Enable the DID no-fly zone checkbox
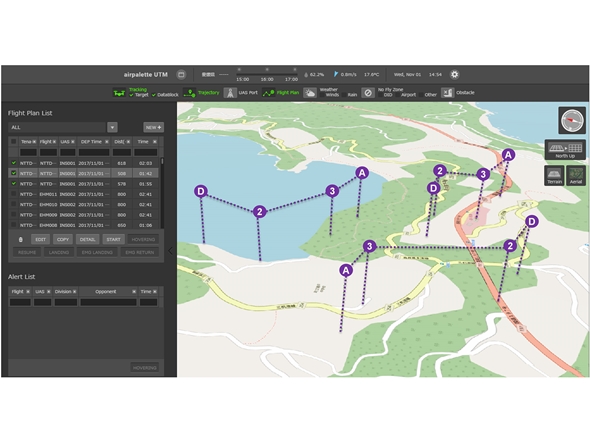Screen dimensions: 590x442 [380, 95]
